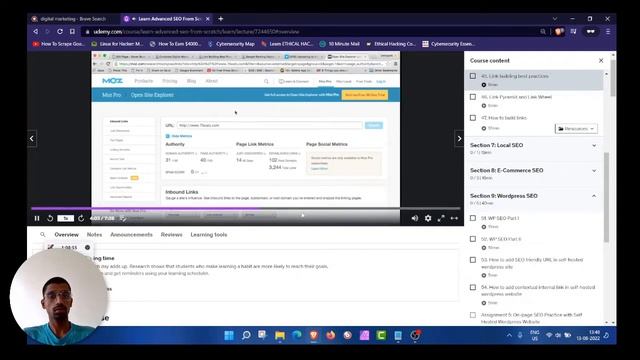The width and height of the screenshot is (640, 360).
Task: Open Brave Shields lion icon
Action: coord(559,31)
